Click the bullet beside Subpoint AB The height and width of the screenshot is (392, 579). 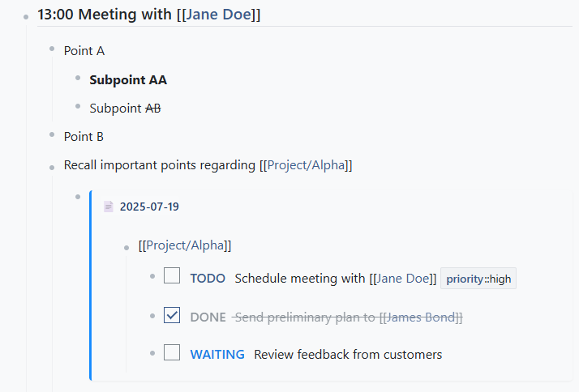click(78, 107)
